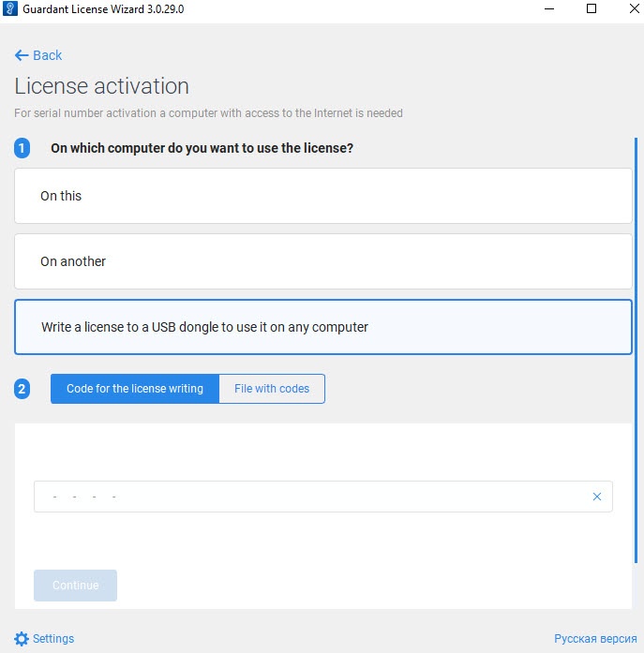Image resolution: width=644 pixels, height=653 pixels.
Task: Select the write license to USB dongle option
Action: coord(323,327)
